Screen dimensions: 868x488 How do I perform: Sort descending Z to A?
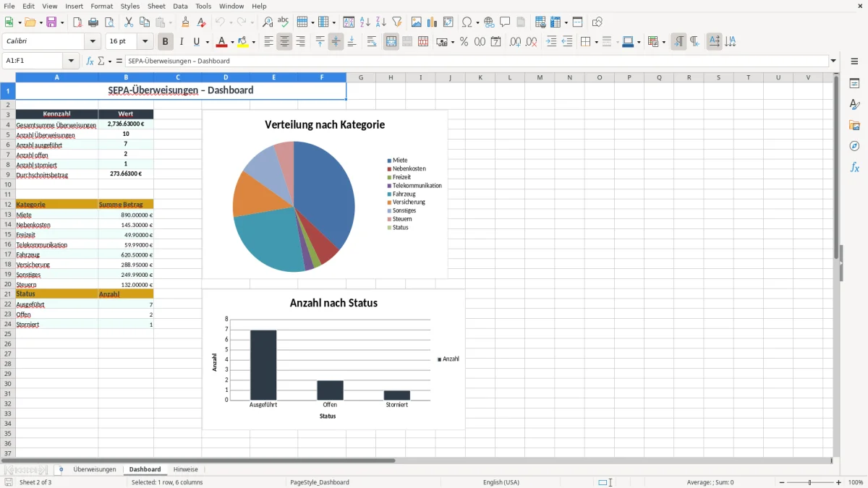tap(381, 22)
